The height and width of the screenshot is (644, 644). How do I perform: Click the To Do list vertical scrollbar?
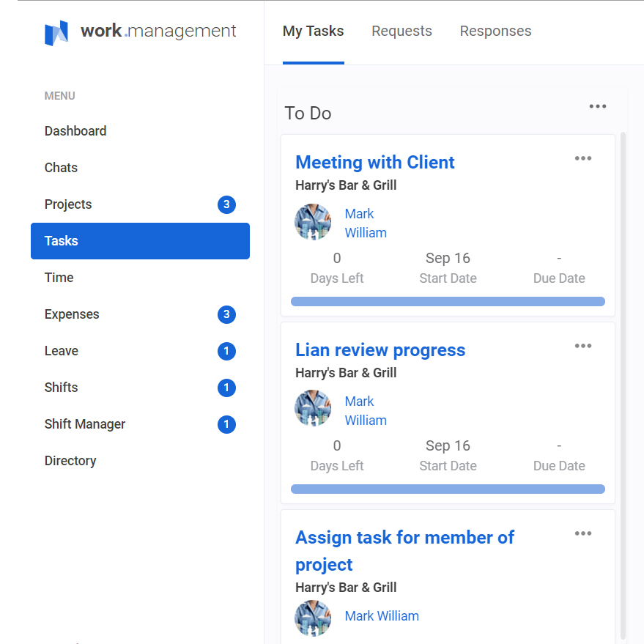[623, 366]
